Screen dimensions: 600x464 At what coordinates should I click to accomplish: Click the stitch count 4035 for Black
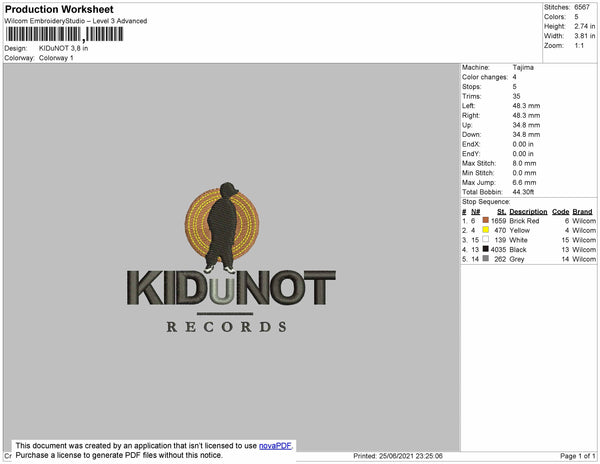pyautogui.click(x=498, y=249)
